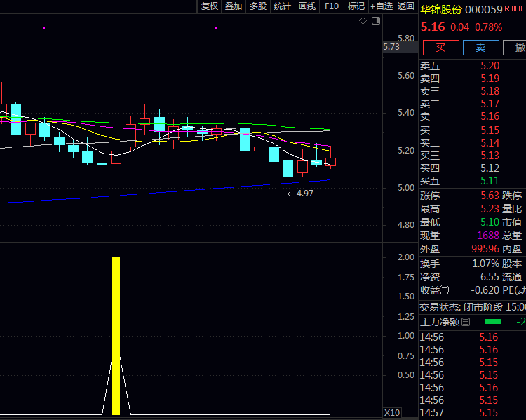The height and width of the screenshot is (420, 526).
Task: Click the 收益 value -0.620
Action: pyautogui.click(x=485, y=290)
